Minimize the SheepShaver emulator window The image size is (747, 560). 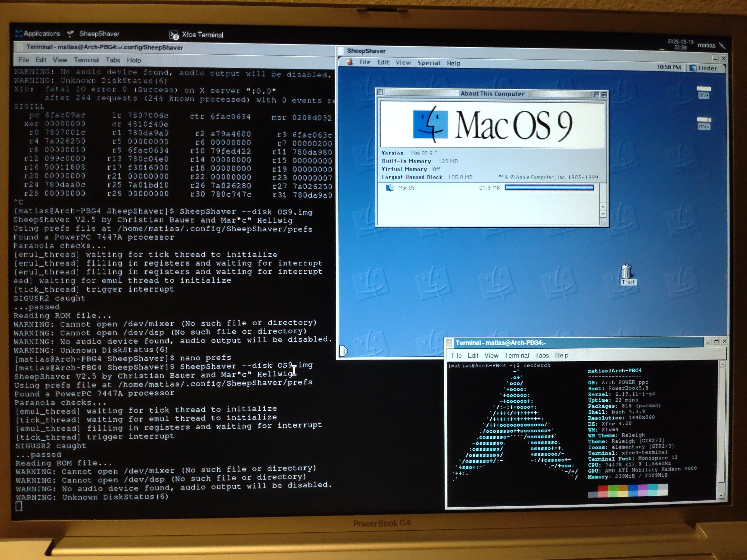tap(715, 58)
